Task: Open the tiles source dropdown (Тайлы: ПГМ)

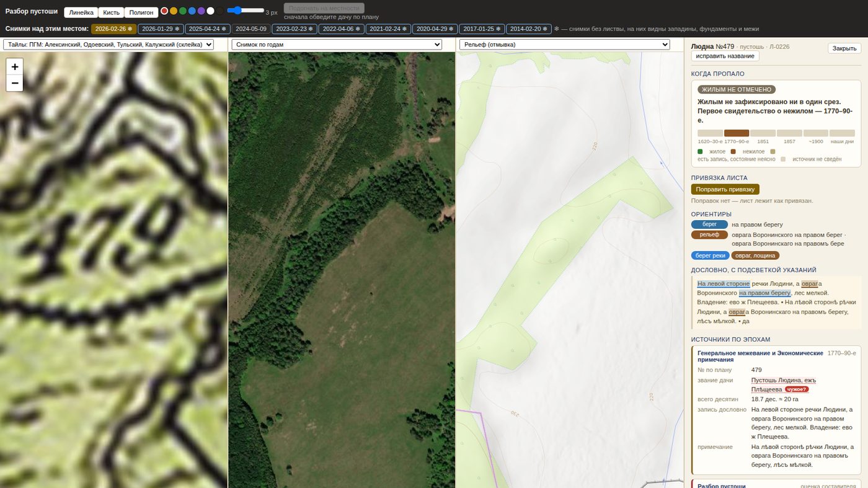Action: [108, 45]
